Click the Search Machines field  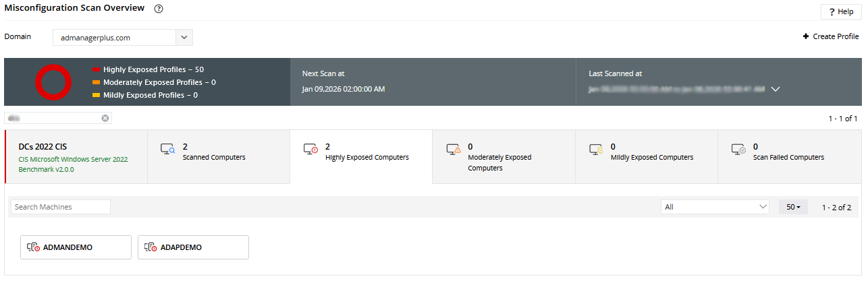click(x=60, y=207)
